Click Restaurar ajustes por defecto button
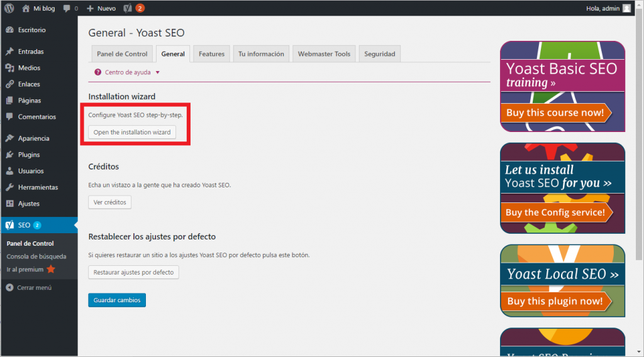This screenshot has height=357, width=644. coord(133,272)
